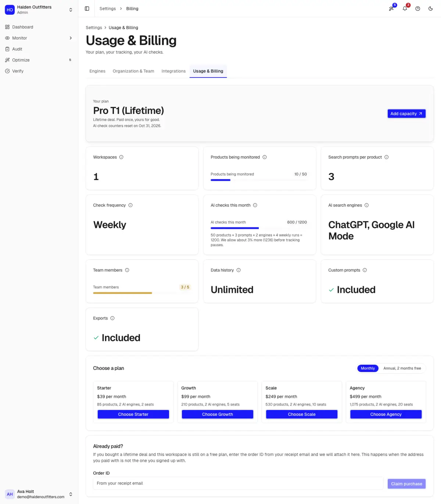Show info for AI checks this month
Viewport: 441px width, 504px height.
255,205
